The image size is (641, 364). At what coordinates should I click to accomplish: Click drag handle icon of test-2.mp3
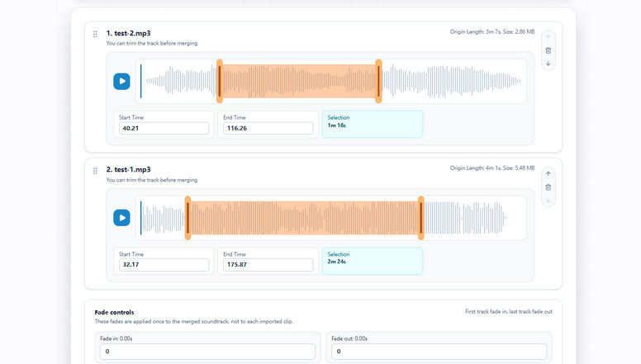[95, 35]
